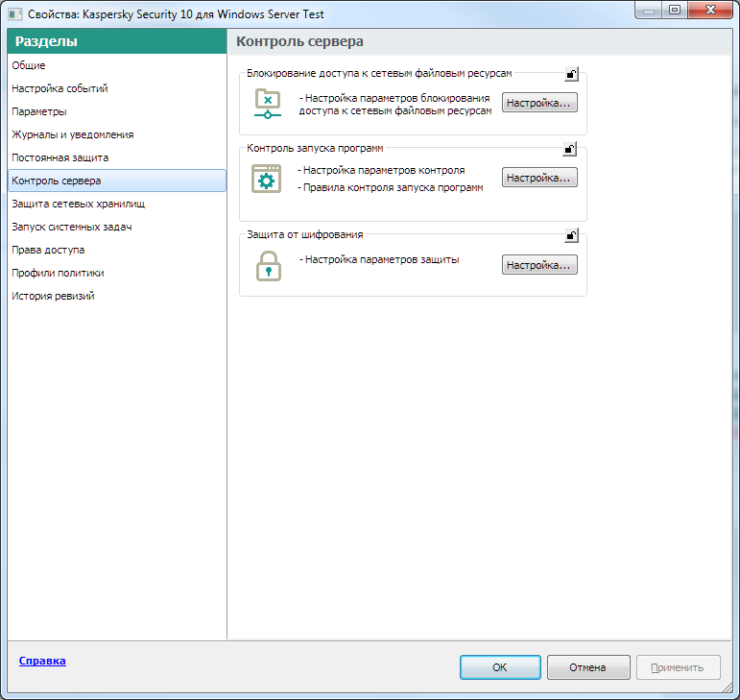Click the window title bar application icon

14,14
